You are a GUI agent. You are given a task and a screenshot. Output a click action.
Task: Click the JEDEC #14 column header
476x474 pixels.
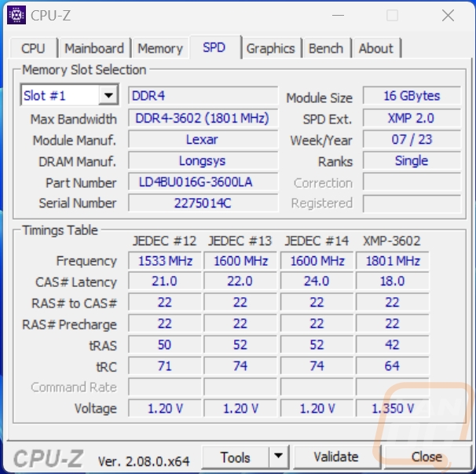tap(317, 241)
